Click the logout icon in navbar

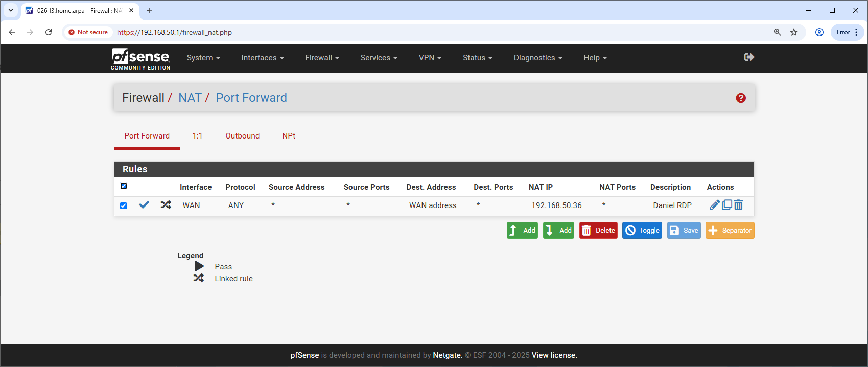pos(749,57)
